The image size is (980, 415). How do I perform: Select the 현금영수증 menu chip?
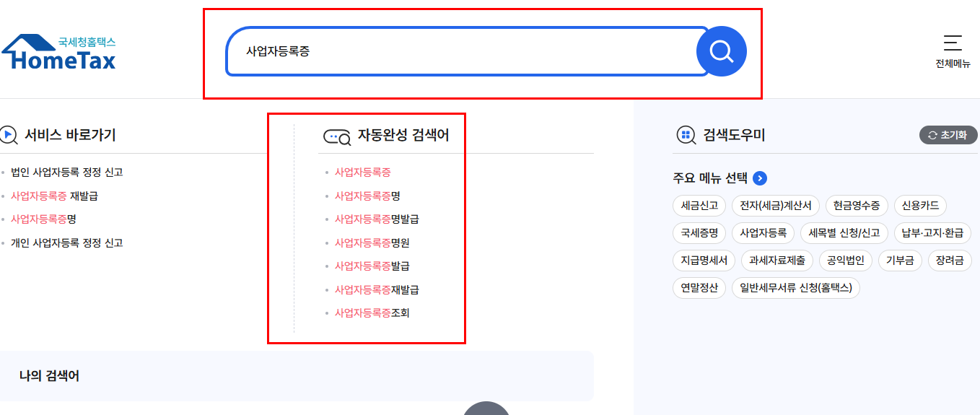click(x=857, y=206)
